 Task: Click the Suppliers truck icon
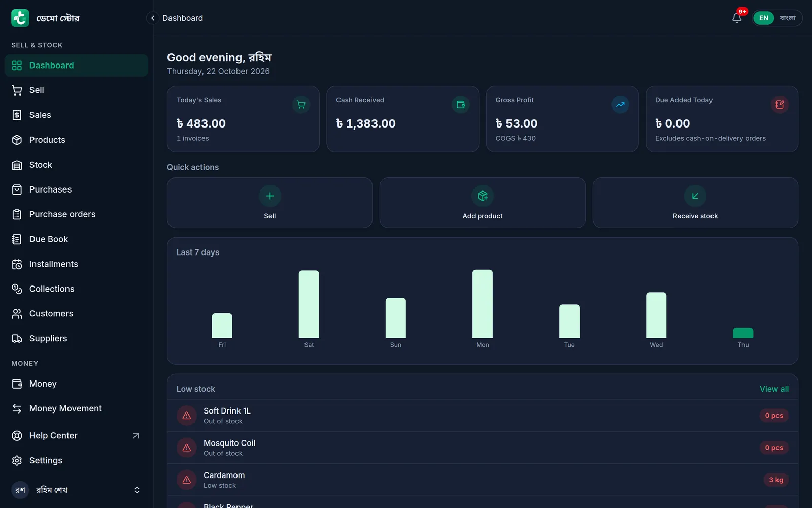tap(17, 339)
